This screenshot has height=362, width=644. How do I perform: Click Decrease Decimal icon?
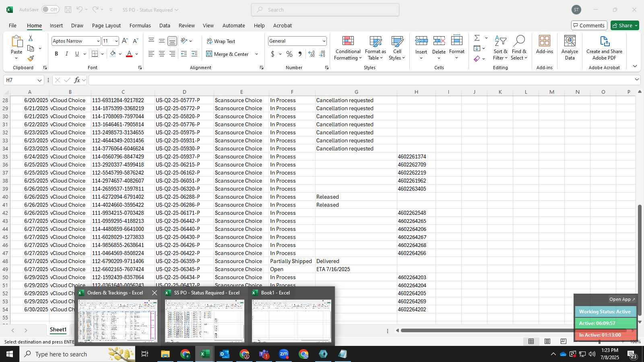(322, 54)
